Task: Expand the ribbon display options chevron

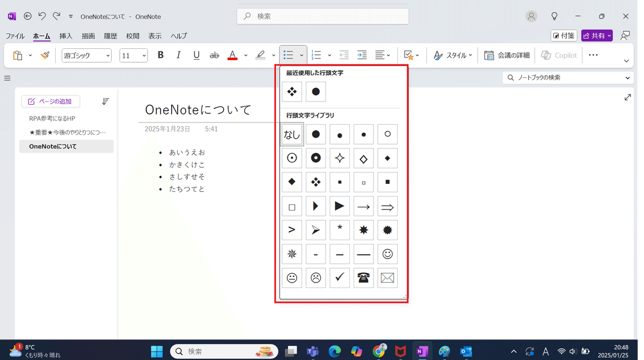Action: [x=626, y=61]
